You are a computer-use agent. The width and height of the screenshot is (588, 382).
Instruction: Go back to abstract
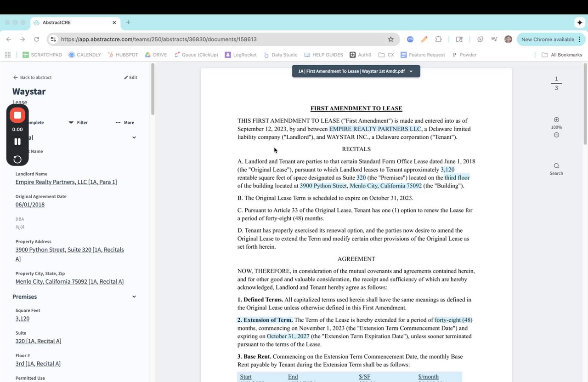pos(32,77)
